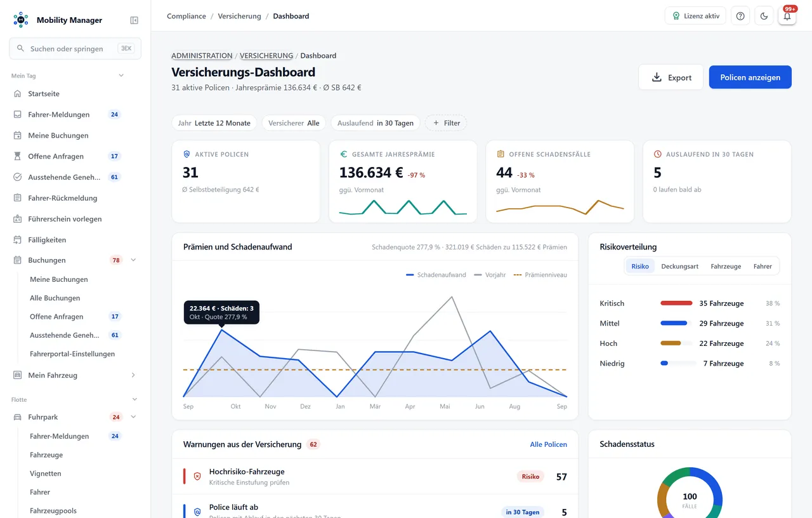Focus the Suchen oder springen search field
The width and height of the screenshot is (812, 518).
[75, 48]
